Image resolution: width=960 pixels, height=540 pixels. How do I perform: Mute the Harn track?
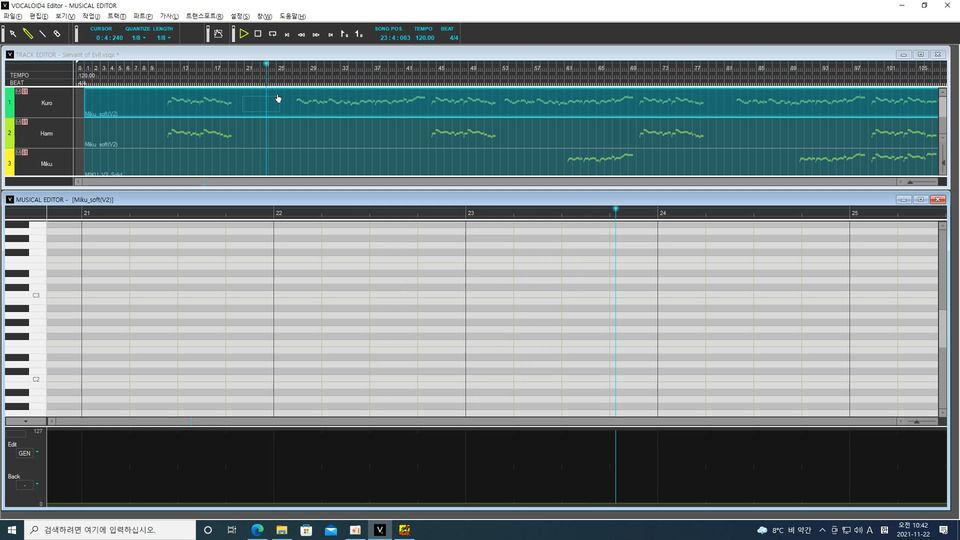pos(18,122)
